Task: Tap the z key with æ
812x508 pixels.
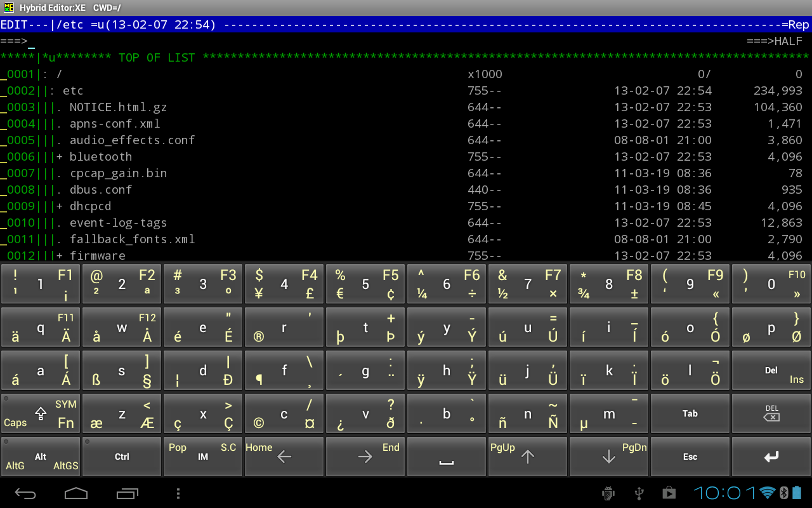Action: [122, 413]
